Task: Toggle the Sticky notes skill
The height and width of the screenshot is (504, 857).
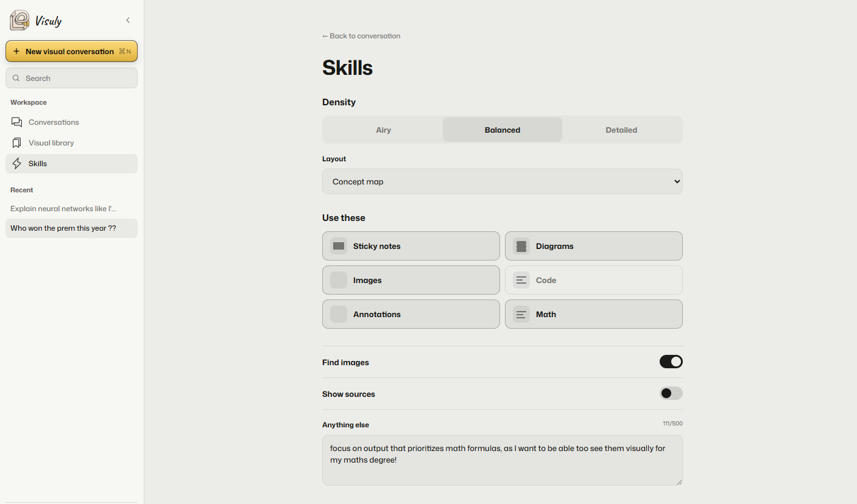Action: pos(411,246)
